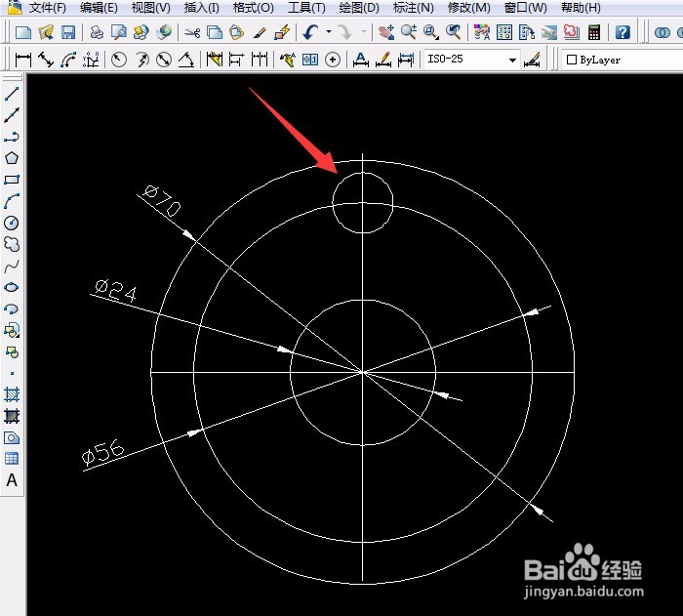
Task: Select the Revision Cloud tool
Action: [12, 244]
